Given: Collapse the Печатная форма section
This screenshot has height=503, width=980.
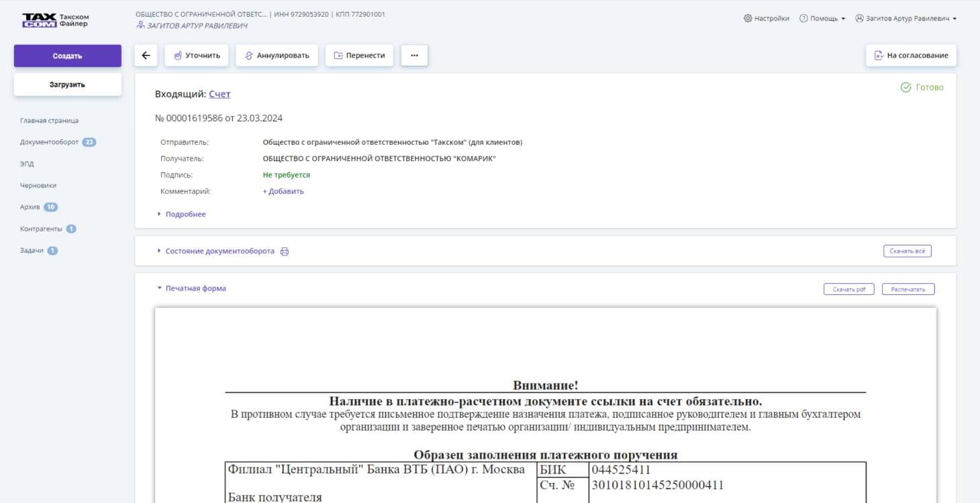Looking at the screenshot, I should click(192, 288).
